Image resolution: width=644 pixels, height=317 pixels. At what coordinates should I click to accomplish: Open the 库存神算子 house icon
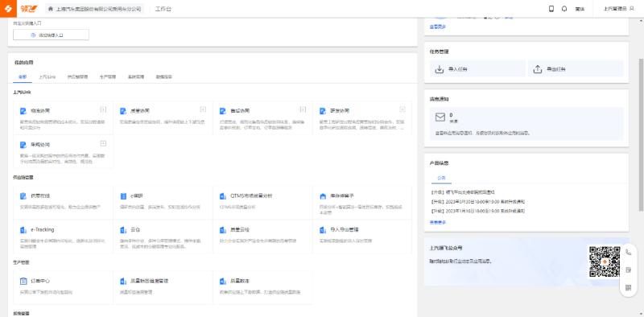(323, 196)
